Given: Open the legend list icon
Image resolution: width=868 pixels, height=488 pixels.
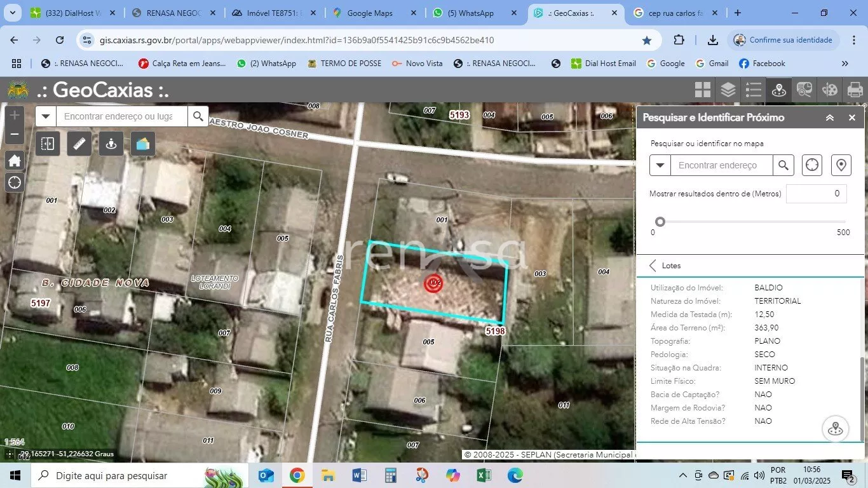Looking at the screenshot, I should (753, 90).
